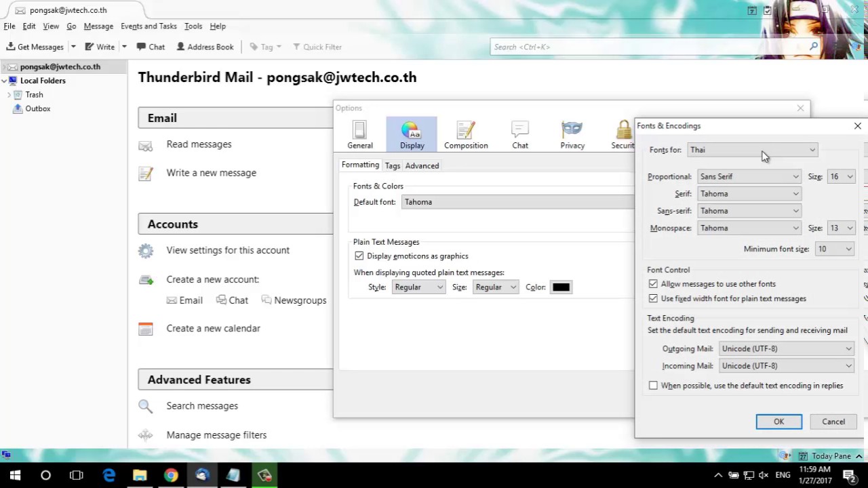Click OK in Fonts & Encodings dialog
This screenshot has width=868, height=488.
[779, 422]
